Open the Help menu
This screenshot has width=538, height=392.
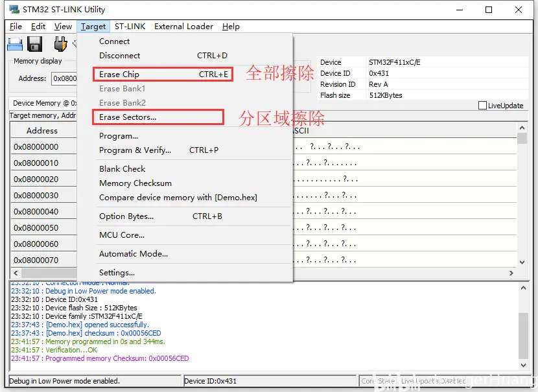(231, 27)
